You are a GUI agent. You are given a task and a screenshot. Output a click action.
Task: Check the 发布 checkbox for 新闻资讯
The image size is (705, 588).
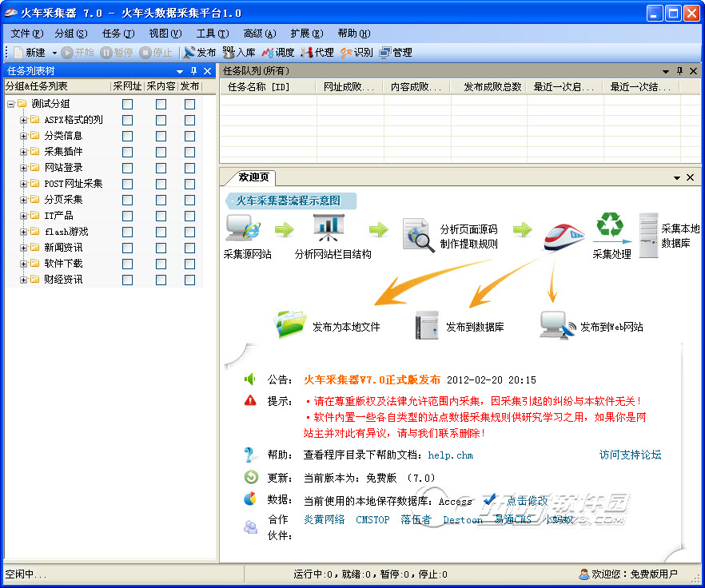tap(189, 248)
